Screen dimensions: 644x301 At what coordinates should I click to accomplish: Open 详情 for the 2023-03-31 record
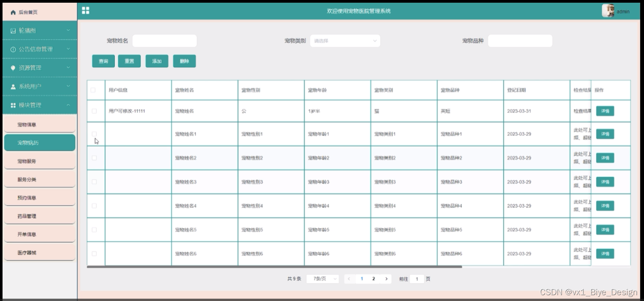pyautogui.click(x=605, y=111)
